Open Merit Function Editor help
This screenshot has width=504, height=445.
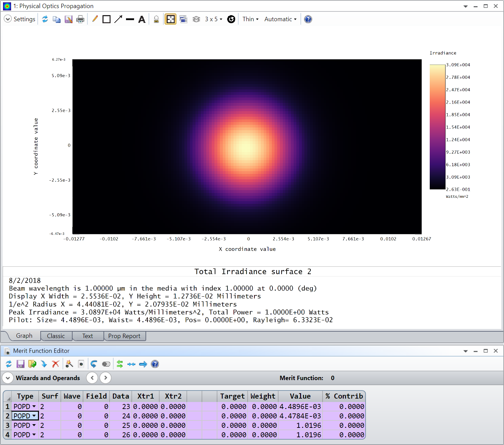tap(155, 364)
